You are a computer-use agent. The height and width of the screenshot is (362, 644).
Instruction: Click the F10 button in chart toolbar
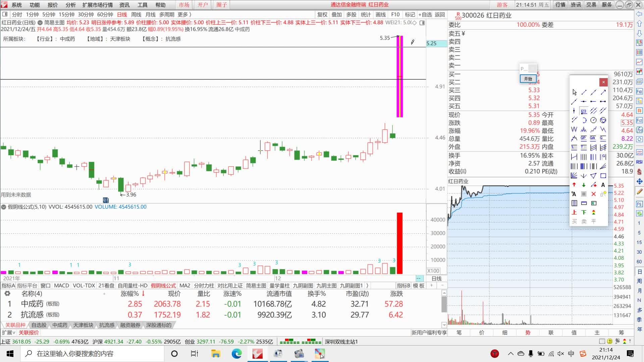click(395, 14)
